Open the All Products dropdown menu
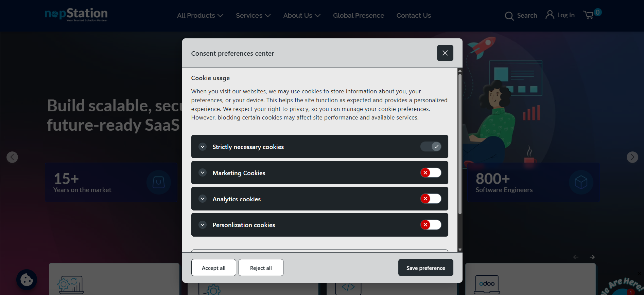Image resolution: width=644 pixels, height=295 pixels. tap(200, 16)
